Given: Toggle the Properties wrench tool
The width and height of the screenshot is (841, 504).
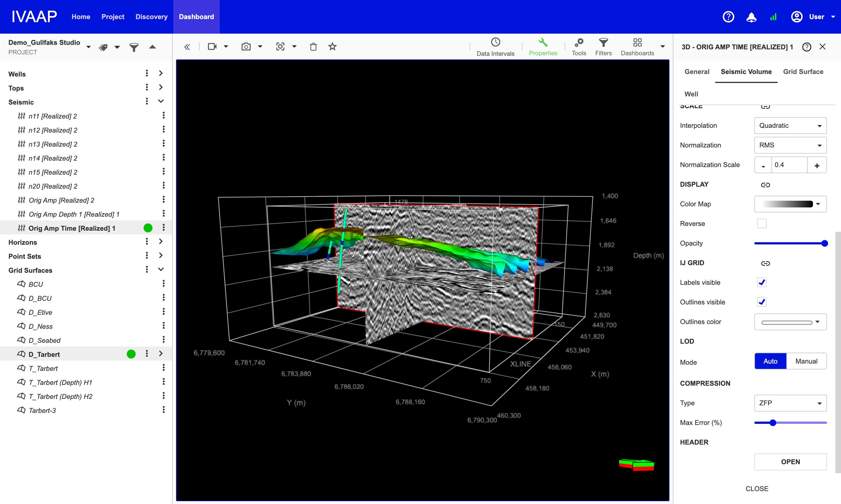Looking at the screenshot, I should pos(543,47).
